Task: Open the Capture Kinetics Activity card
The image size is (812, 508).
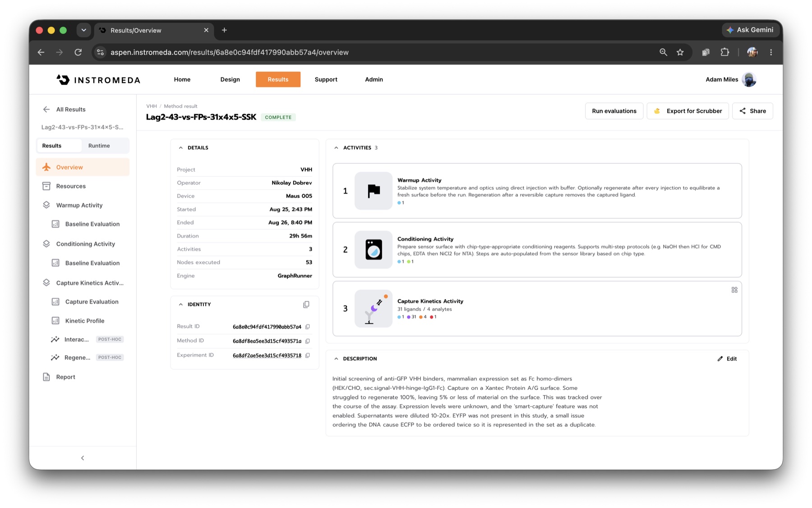Action: [537, 309]
